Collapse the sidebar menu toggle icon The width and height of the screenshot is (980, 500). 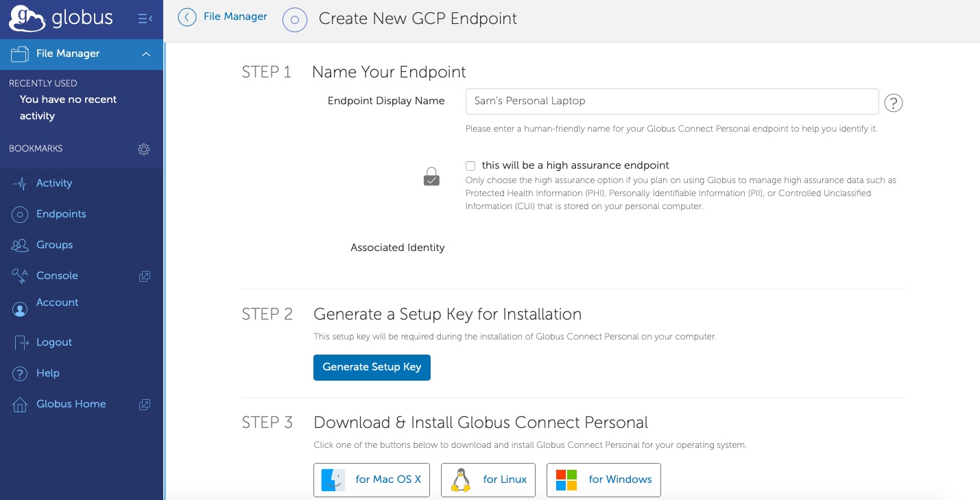(145, 19)
